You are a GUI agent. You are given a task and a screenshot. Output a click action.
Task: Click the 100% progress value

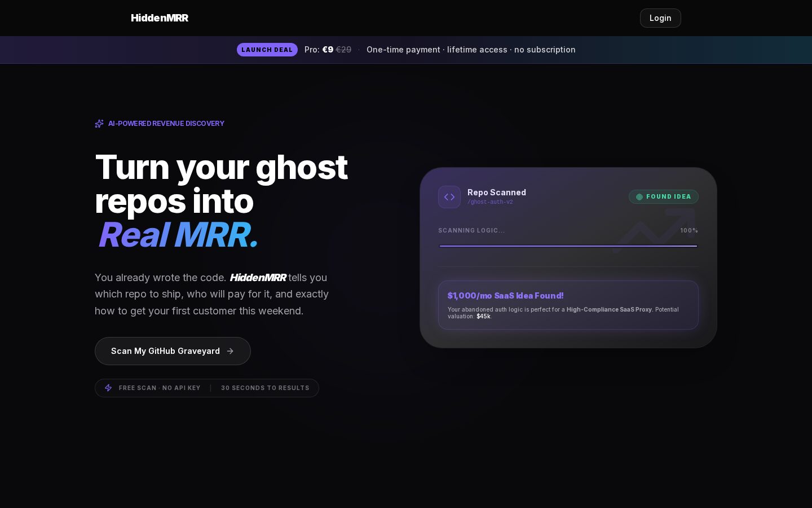coord(689,230)
